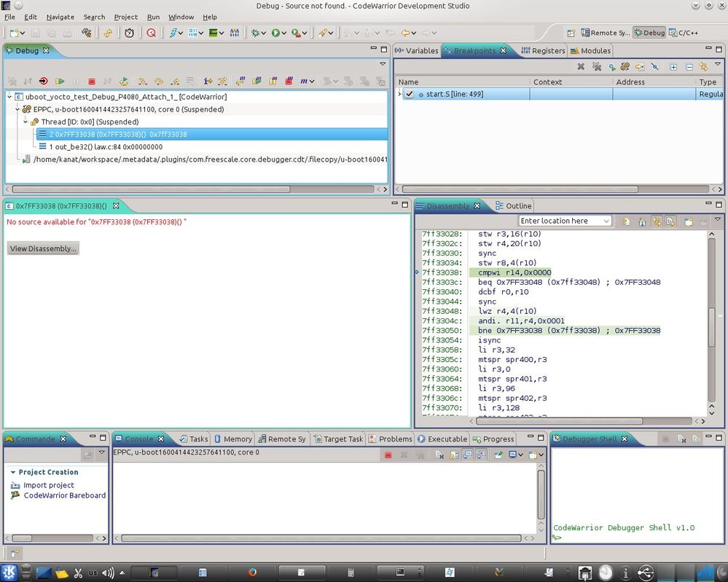Click the binary 1011 icon in main toolbar
Screen dimensions: 728x582
(x=192, y=33)
